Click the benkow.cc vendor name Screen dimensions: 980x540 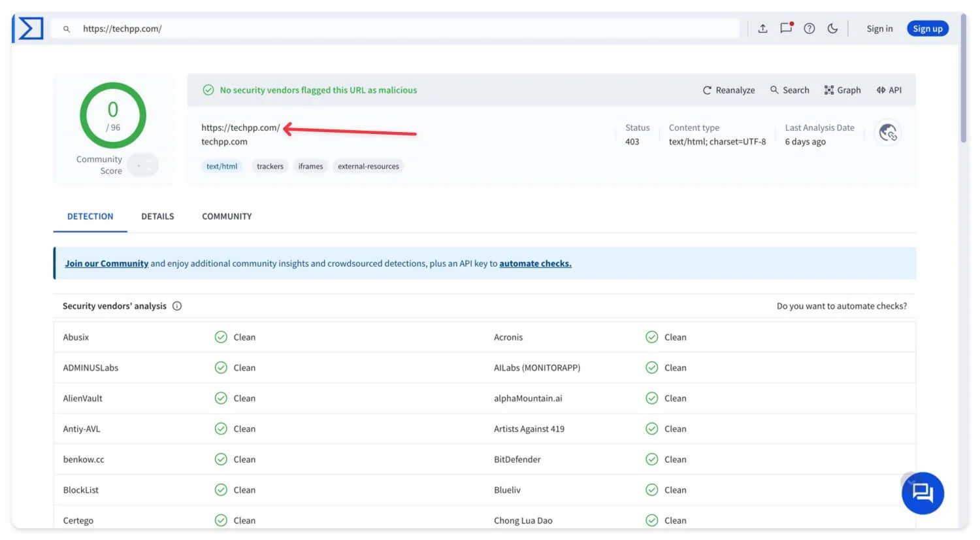84,460
